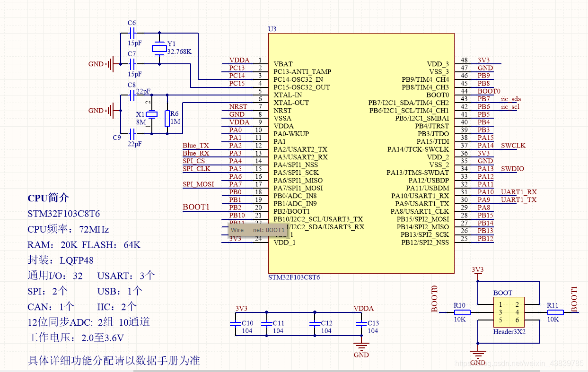Select the U3 designator label
This screenshot has height=372, width=588.
point(272,29)
